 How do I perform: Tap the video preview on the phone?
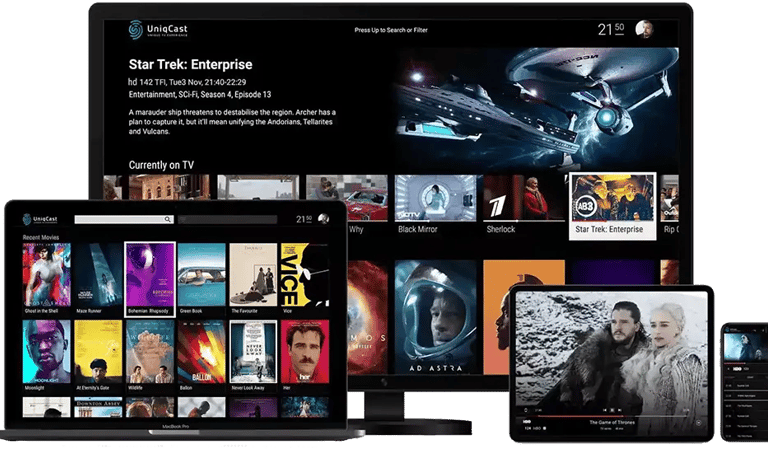(745, 345)
